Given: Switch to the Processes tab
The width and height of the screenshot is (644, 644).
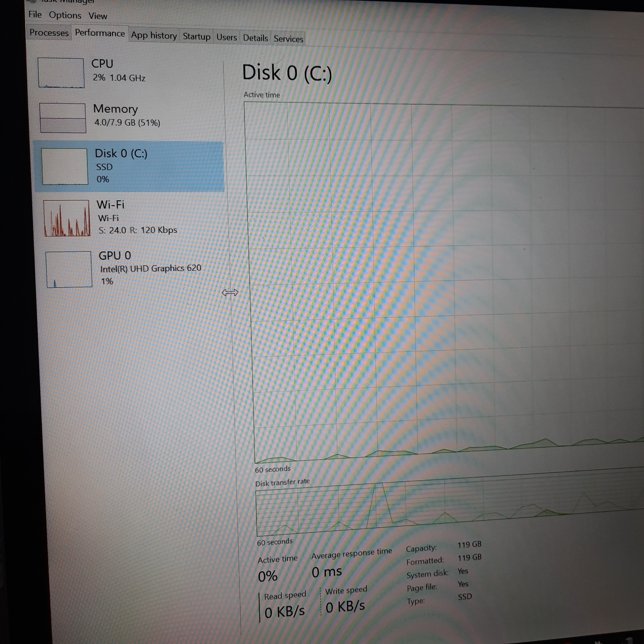Looking at the screenshot, I should pos(49,33).
